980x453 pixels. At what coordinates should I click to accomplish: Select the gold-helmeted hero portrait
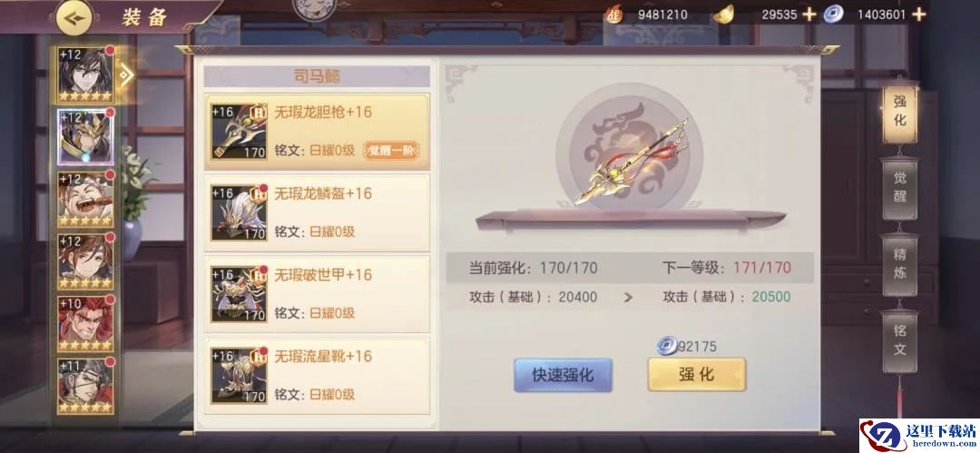point(85,137)
